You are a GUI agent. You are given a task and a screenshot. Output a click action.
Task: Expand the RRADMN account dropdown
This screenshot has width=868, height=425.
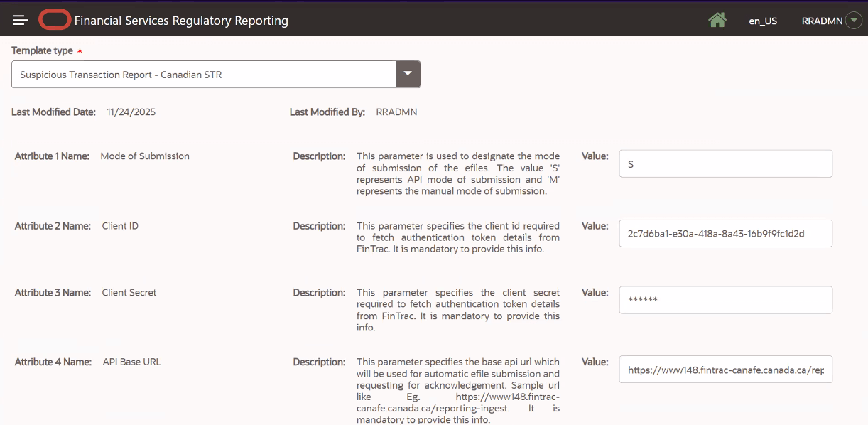(854, 20)
